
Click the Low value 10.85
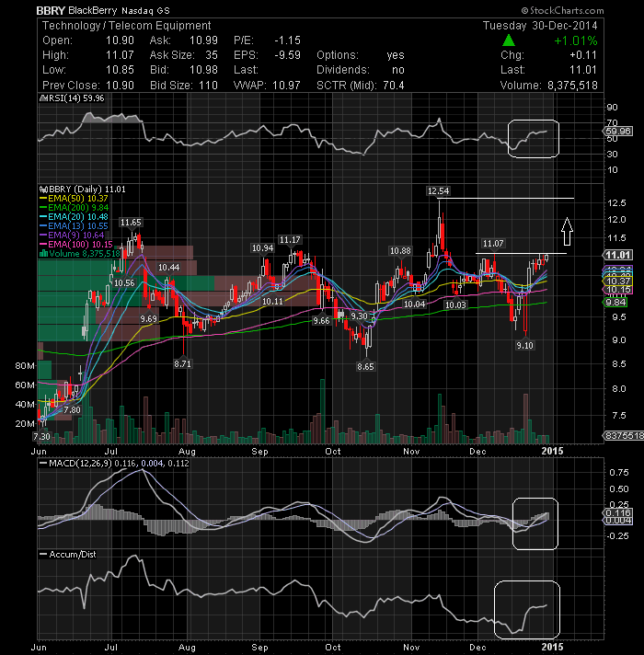tap(120, 70)
